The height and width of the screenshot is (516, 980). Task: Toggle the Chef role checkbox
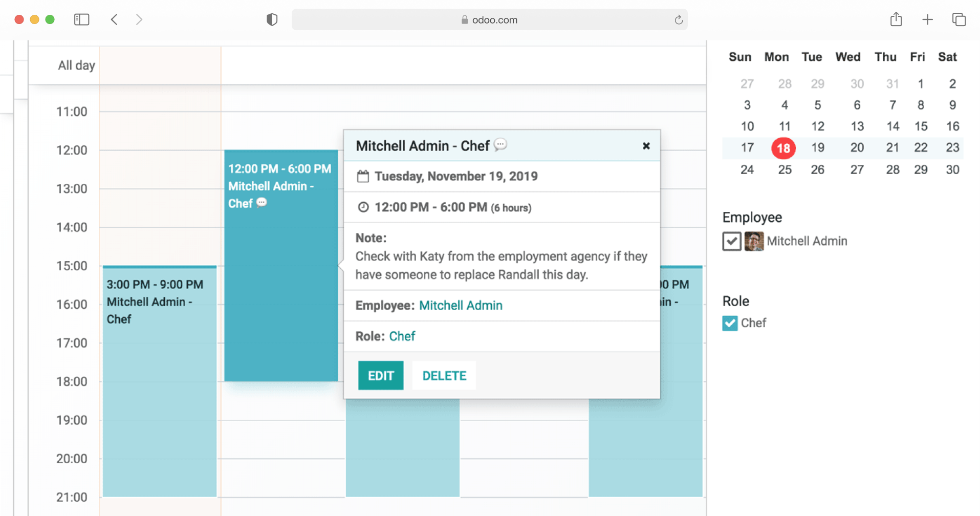730,323
